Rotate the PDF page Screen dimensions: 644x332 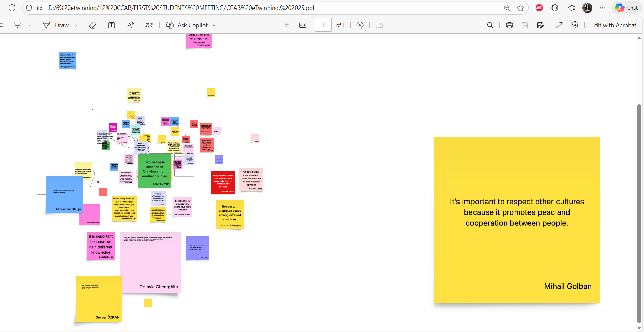point(360,25)
